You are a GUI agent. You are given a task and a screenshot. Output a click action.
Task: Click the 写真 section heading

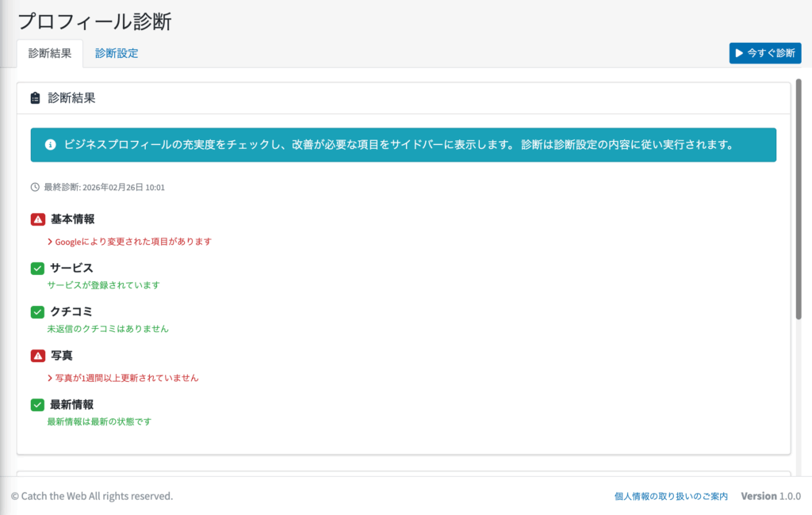pos(62,356)
